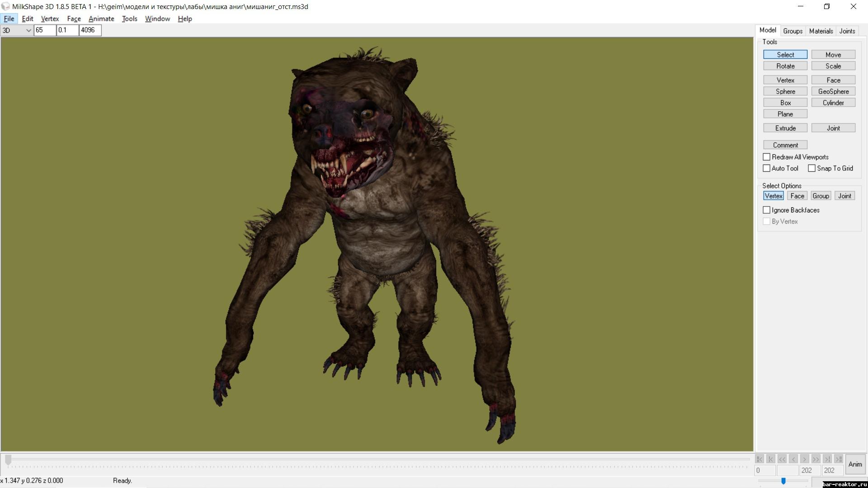Open the Edit menu
This screenshot has height=488, width=868.
28,19
